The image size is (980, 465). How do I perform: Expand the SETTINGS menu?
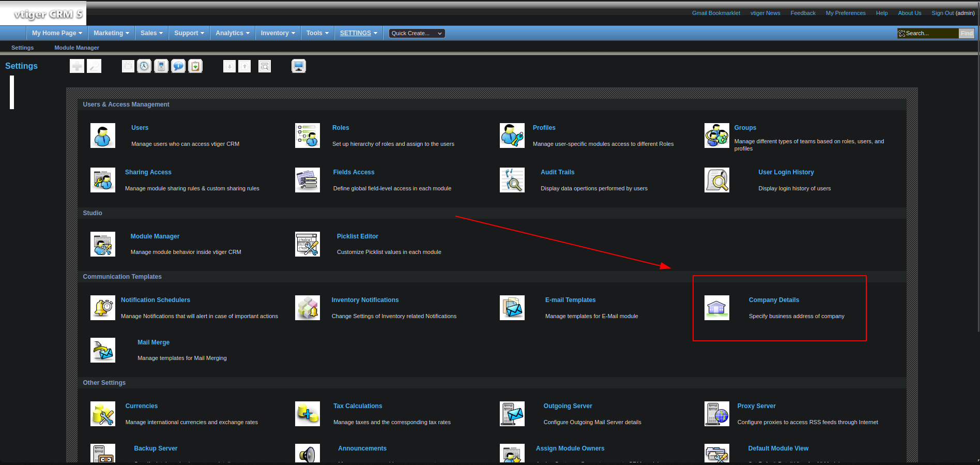(x=359, y=33)
